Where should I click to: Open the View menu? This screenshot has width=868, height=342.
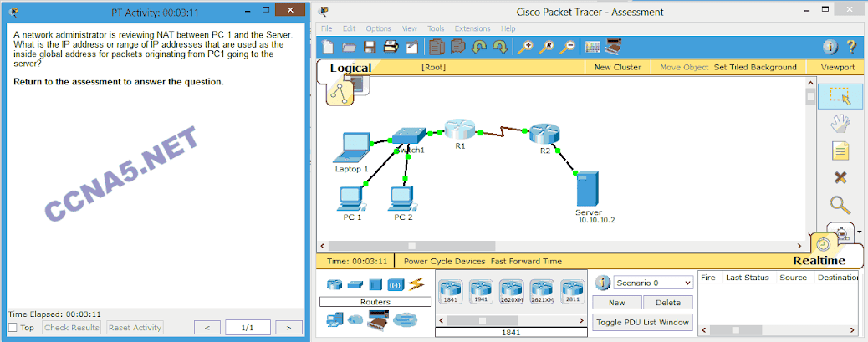[410, 28]
